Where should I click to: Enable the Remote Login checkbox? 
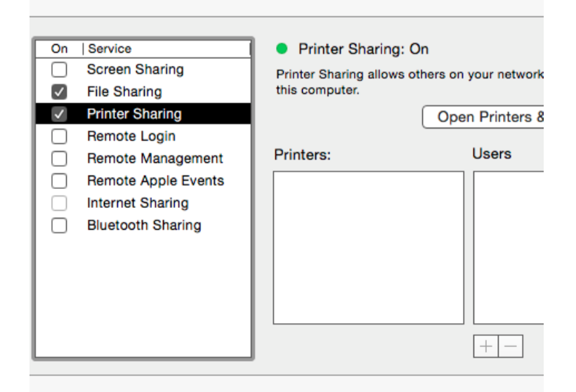point(59,136)
